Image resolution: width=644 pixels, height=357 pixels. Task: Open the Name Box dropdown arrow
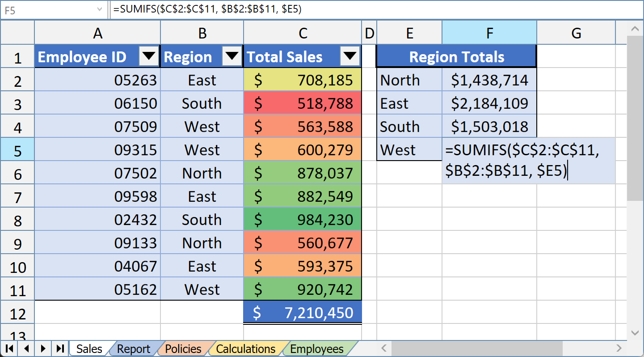pos(99,10)
